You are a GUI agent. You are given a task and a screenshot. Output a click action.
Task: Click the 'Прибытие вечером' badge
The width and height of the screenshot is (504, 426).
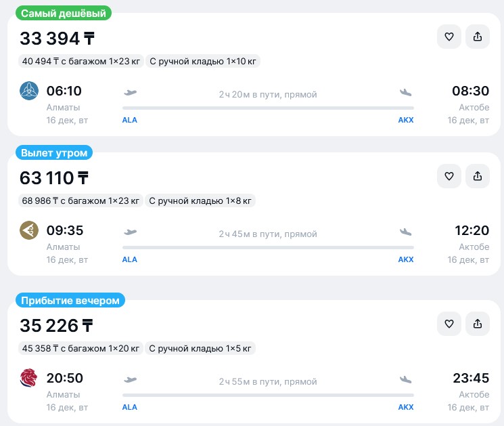coord(70,300)
